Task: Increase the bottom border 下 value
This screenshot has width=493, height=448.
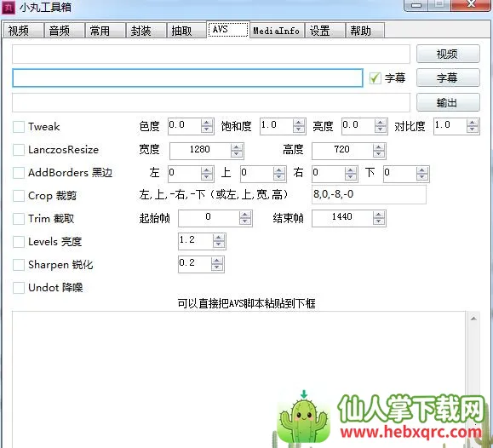Action: click(422, 170)
